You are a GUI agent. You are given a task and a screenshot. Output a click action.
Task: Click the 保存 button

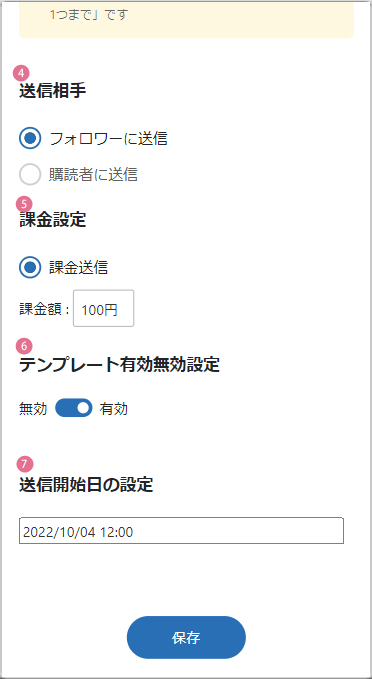coord(186,637)
